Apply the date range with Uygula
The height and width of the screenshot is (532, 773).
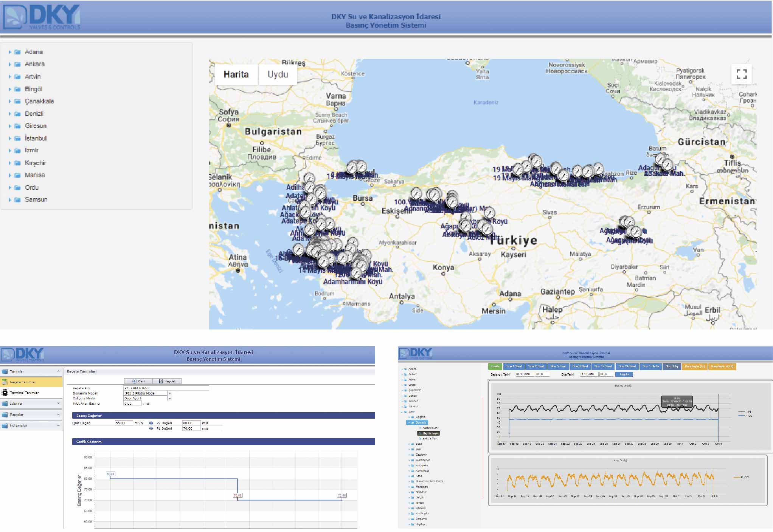coord(624,374)
